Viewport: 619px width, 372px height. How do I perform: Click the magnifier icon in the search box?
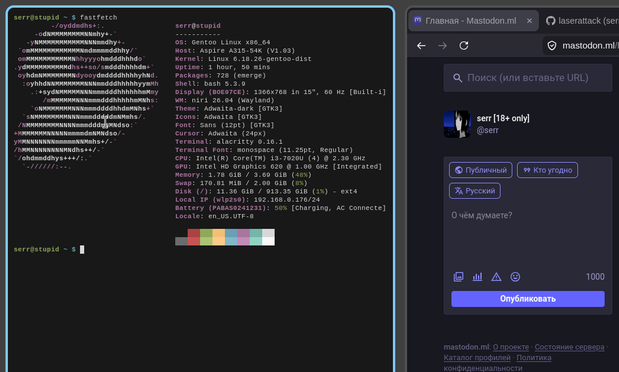(x=458, y=78)
